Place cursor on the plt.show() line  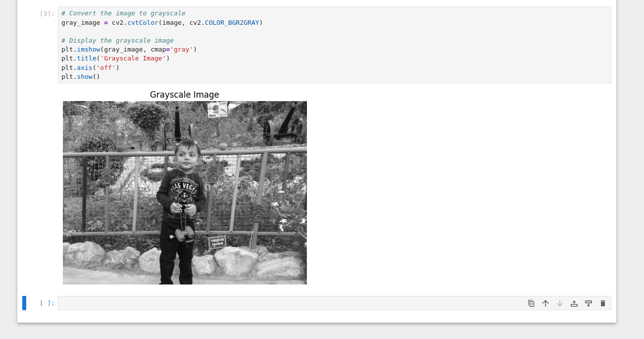[81, 77]
